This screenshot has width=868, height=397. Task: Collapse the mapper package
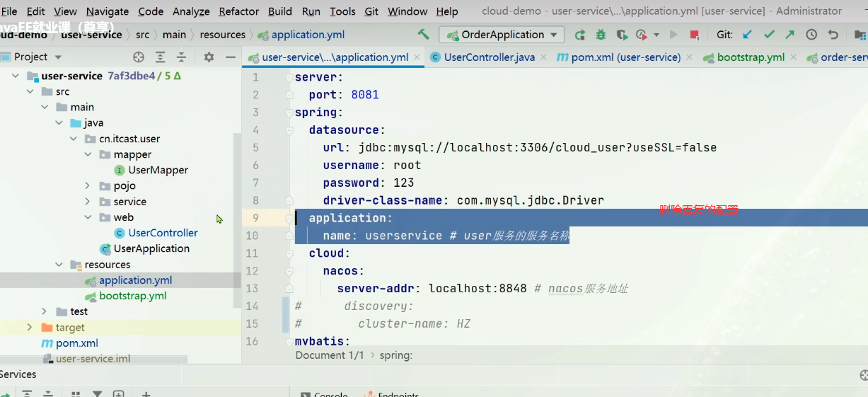pos(88,154)
